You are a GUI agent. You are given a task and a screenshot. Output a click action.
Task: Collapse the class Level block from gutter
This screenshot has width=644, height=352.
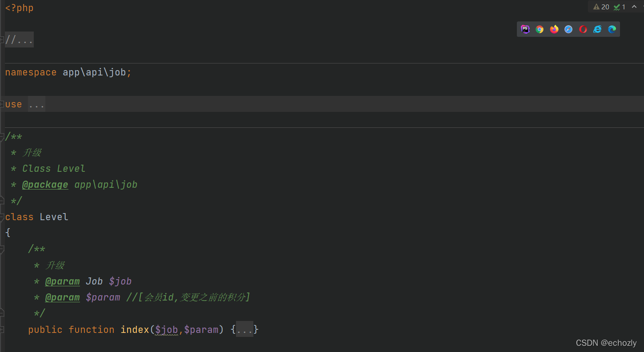[x=3, y=217]
